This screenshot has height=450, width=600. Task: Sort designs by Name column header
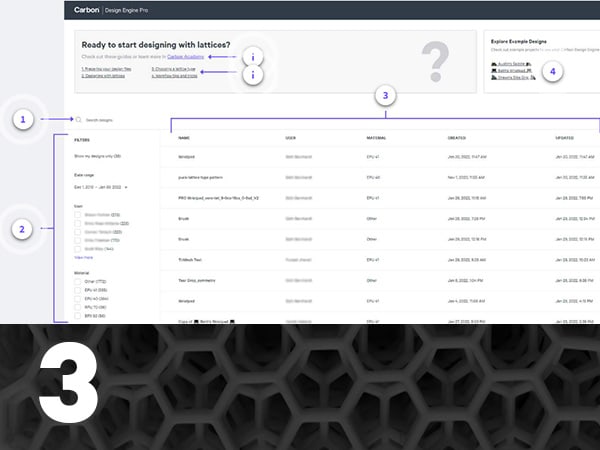(x=184, y=139)
